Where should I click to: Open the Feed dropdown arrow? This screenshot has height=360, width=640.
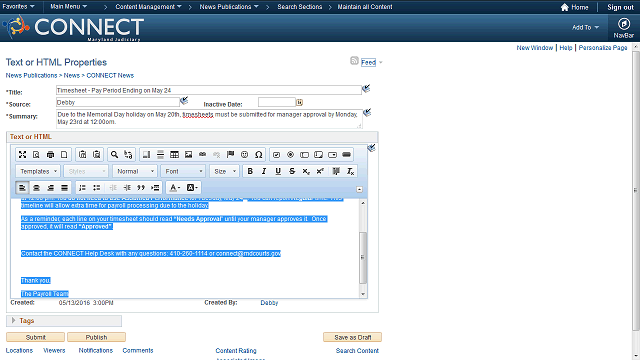(381, 62)
